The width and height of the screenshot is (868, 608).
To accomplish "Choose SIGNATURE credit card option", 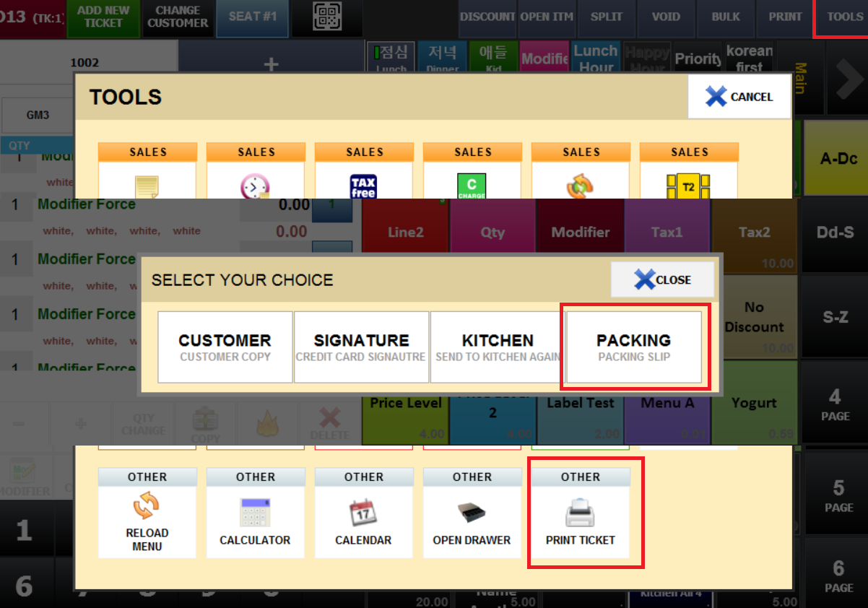I will (361, 347).
